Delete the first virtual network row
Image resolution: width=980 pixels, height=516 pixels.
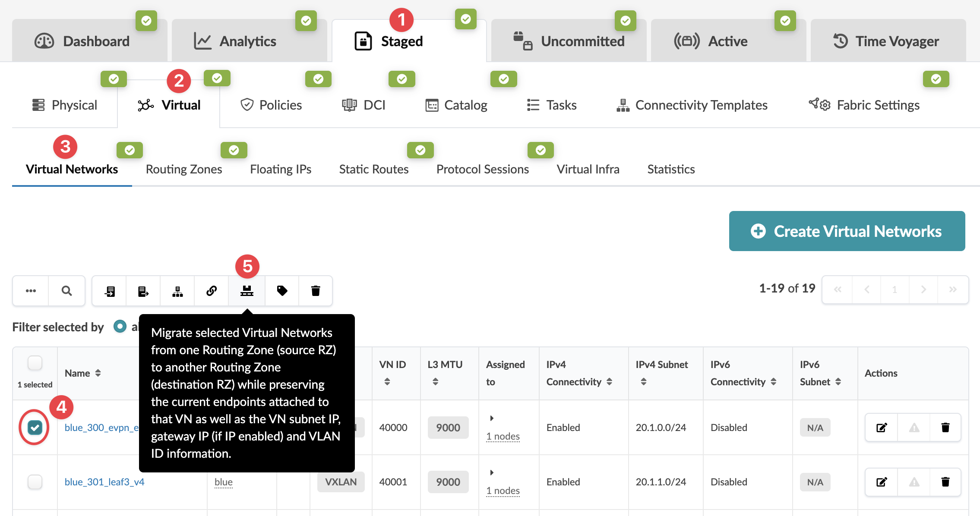[x=945, y=428]
